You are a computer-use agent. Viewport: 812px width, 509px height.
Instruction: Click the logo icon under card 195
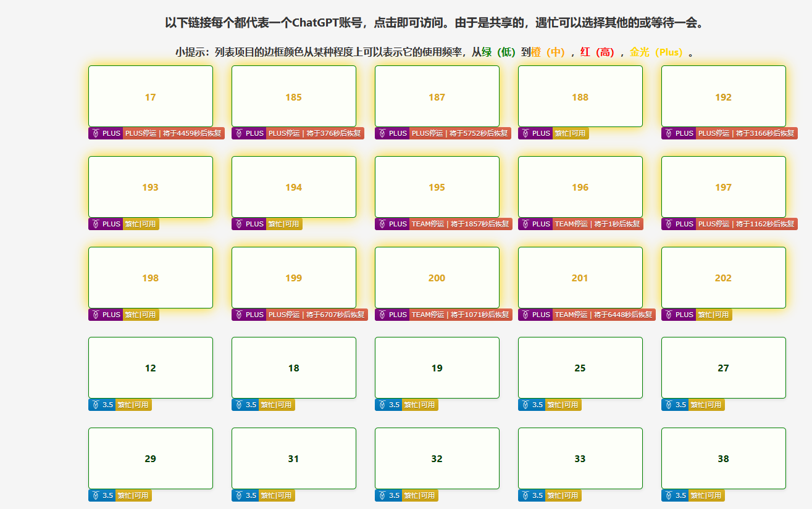[382, 224]
